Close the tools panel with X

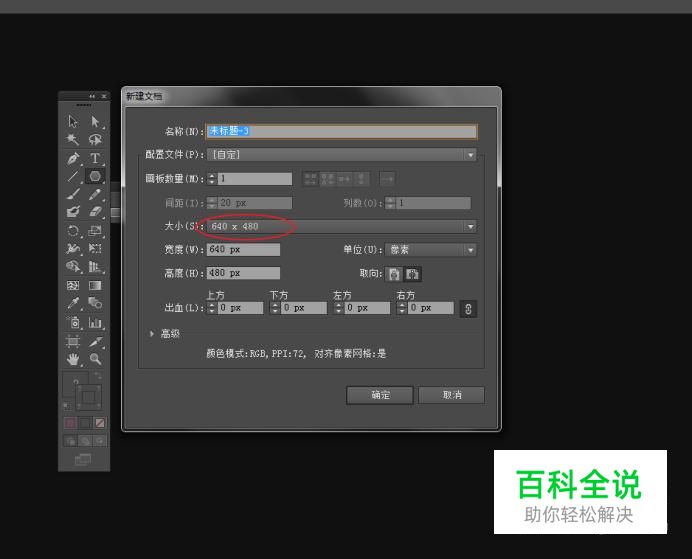(x=104, y=96)
